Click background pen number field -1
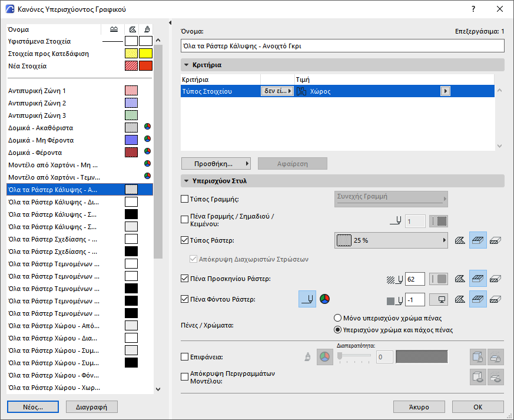514x420 pixels. pyautogui.click(x=415, y=299)
